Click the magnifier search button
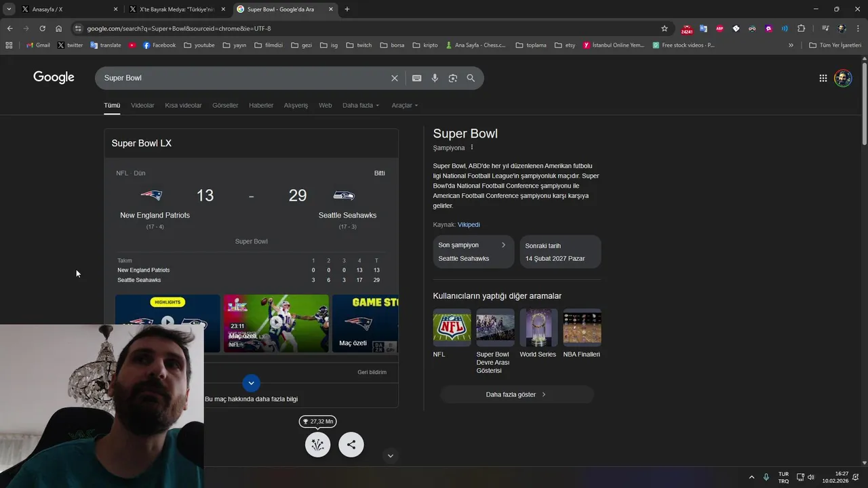Screen dimensions: 868x488 coord(471,78)
